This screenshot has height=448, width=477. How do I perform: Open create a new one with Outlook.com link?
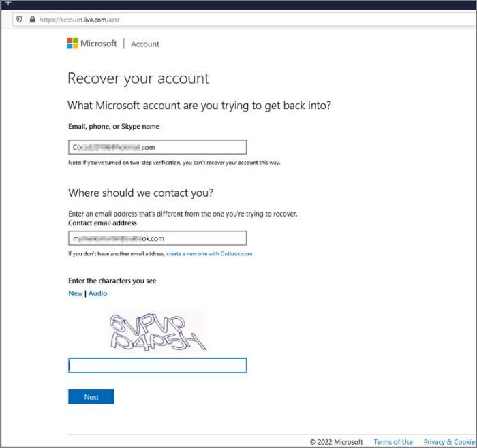click(209, 253)
